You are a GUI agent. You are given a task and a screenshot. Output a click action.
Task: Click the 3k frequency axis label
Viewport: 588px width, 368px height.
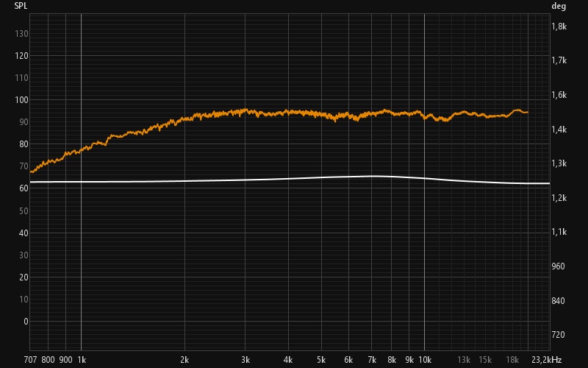[x=245, y=360]
